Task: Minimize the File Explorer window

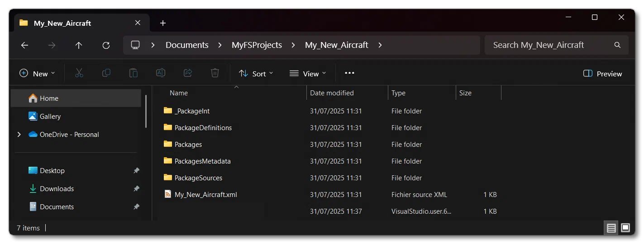Action: point(568,17)
